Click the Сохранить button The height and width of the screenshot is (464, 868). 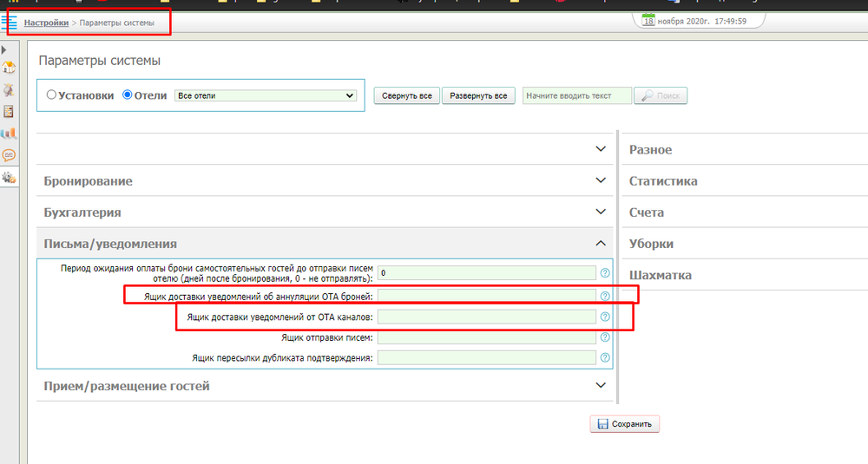[625, 424]
